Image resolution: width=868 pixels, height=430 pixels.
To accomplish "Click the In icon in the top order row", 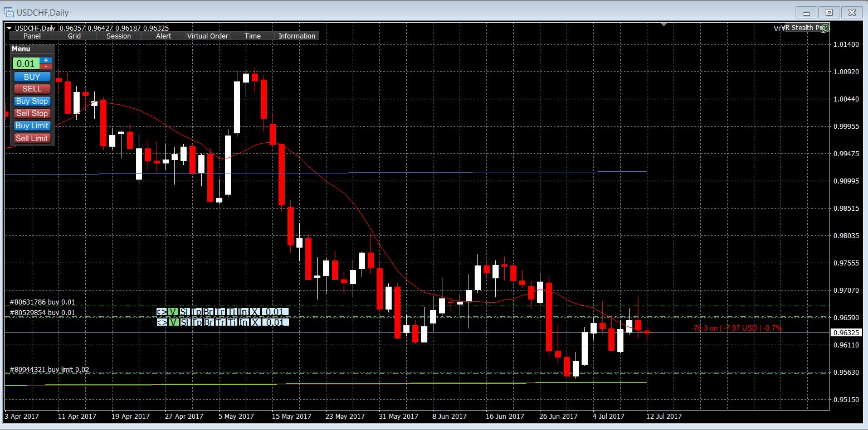I will click(243, 312).
